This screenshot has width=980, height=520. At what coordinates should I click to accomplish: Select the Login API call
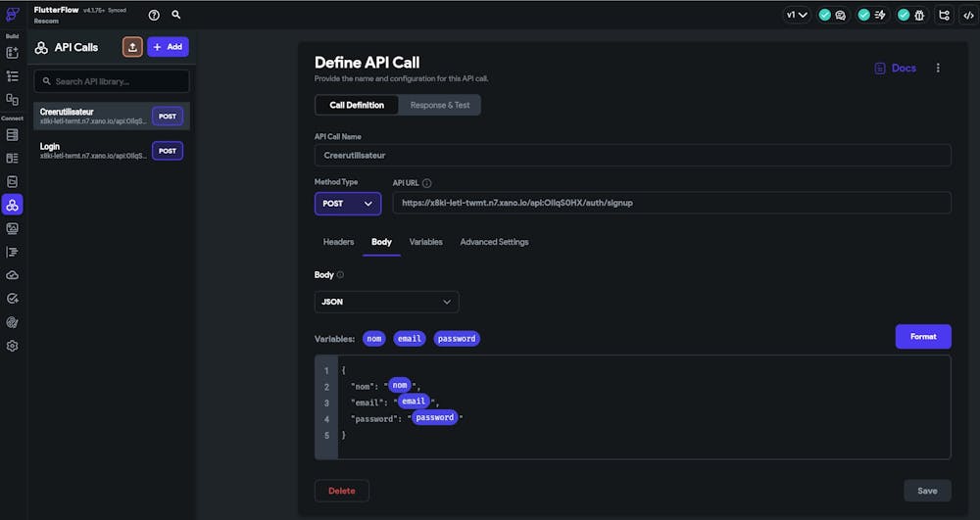coord(93,150)
